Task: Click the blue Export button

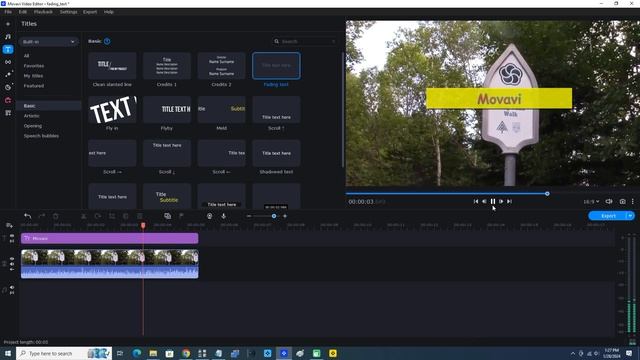Action: click(608, 216)
